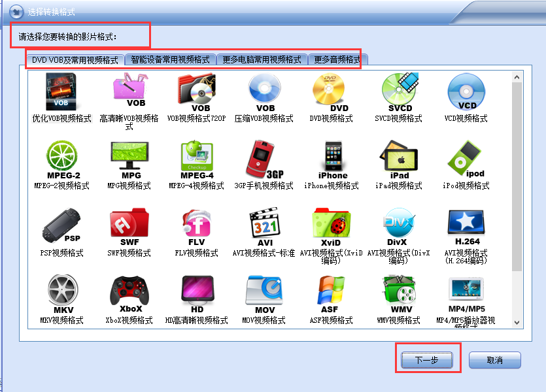Select the optimized VOB format icon (优化VOB视频格式)
Image resolution: width=546 pixels, height=392 pixels.
(61, 92)
